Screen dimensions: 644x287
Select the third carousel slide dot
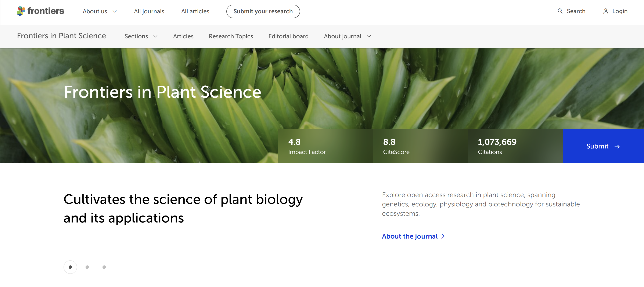point(104,267)
